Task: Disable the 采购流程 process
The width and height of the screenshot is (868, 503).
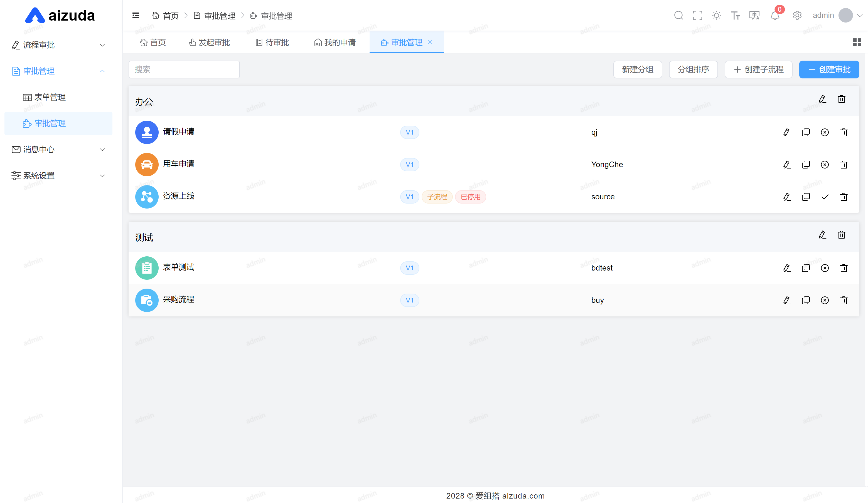Action: (x=825, y=300)
